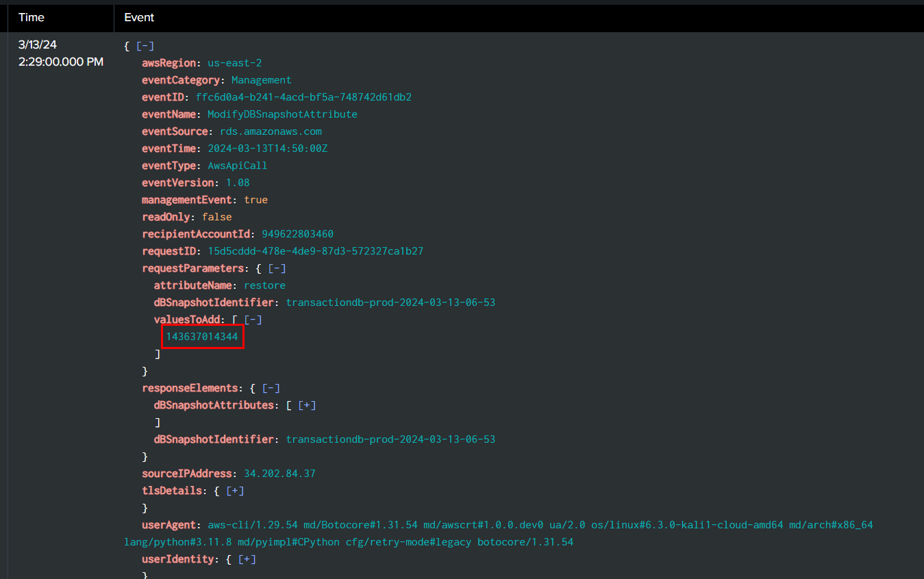
Task: Click the Event column header
Action: pos(139,18)
